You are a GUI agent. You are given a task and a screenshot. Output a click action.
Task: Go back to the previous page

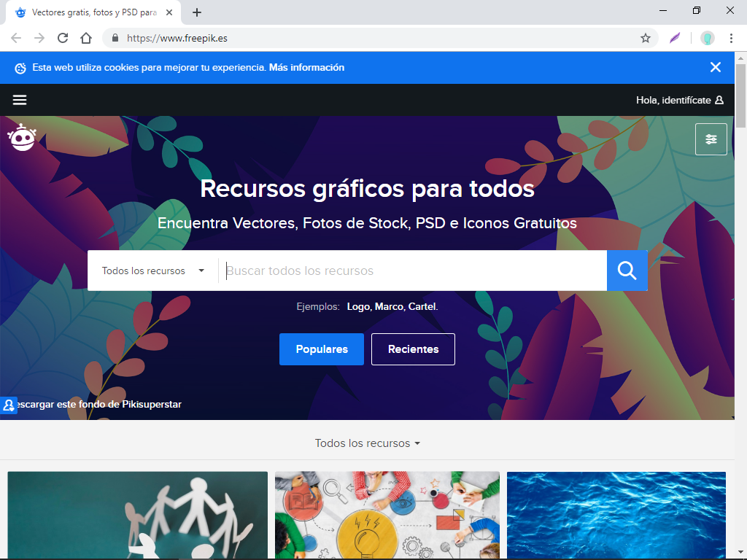point(16,38)
